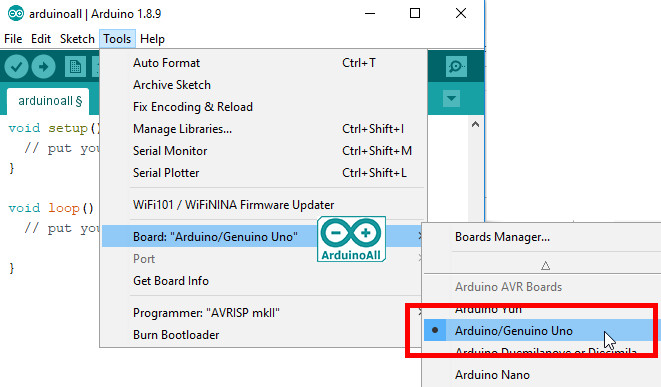This screenshot has height=387, width=661.
Task: Click the void setup() code line
Action: point(54,128)
